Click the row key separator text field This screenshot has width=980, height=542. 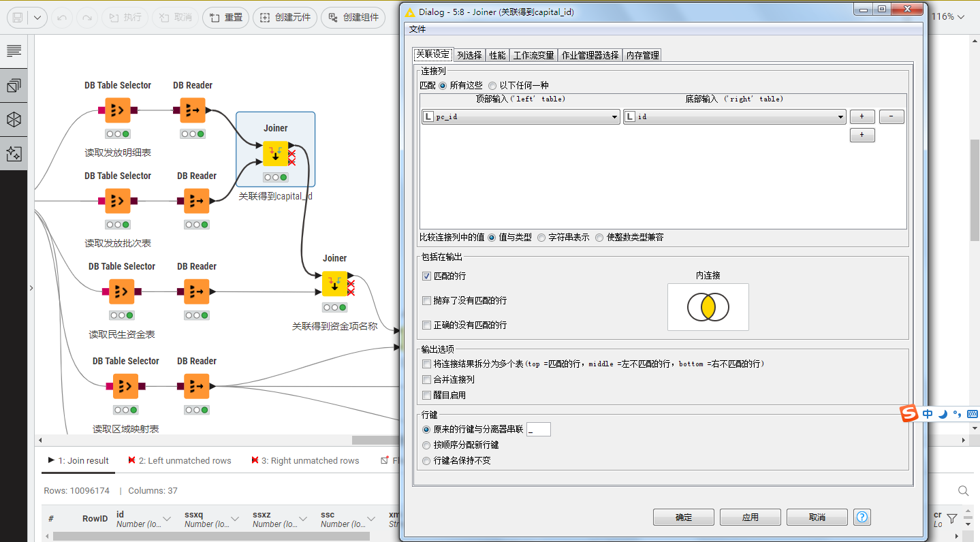pyautogui.click(x=539, y=430)
